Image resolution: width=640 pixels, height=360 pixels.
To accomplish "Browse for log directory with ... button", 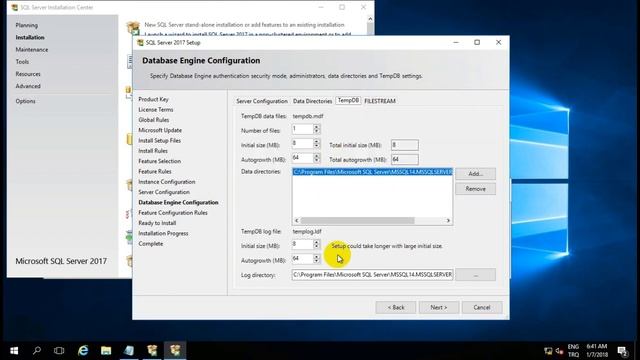I will pyautogui.click(x=476, y=275).
